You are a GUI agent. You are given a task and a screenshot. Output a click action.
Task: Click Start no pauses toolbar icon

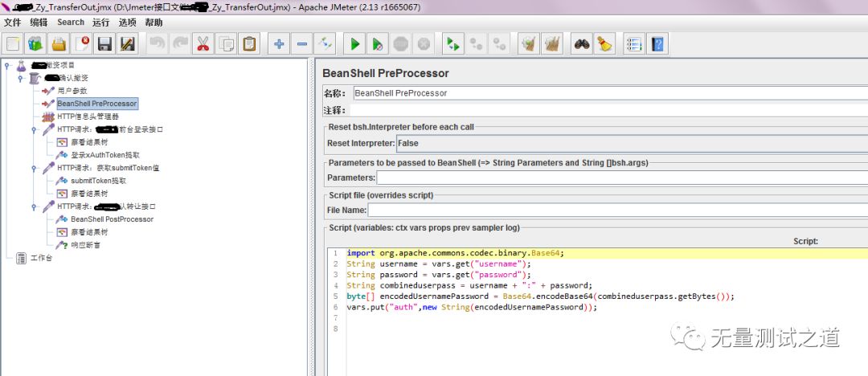378,44
